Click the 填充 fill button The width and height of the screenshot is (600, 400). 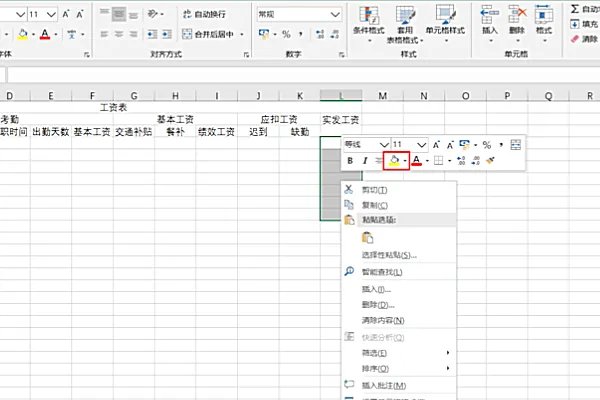tap(584, 24)
